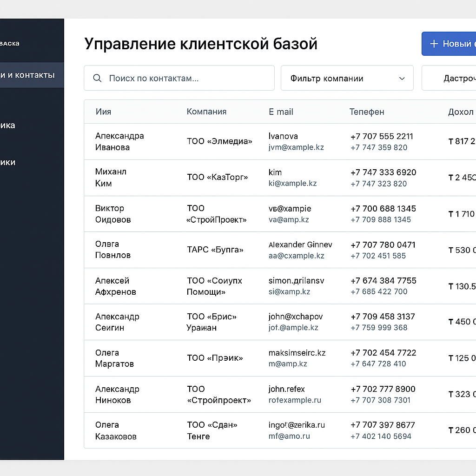Select contact Олега Маргатов

click(114, 358)
